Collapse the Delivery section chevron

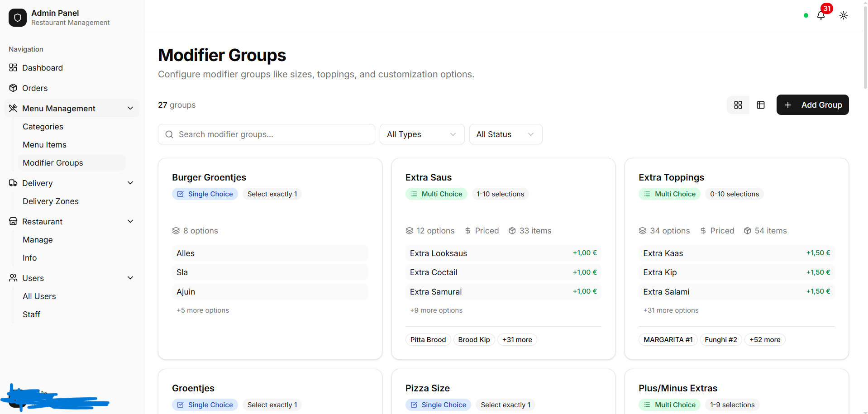coord(130,183)
